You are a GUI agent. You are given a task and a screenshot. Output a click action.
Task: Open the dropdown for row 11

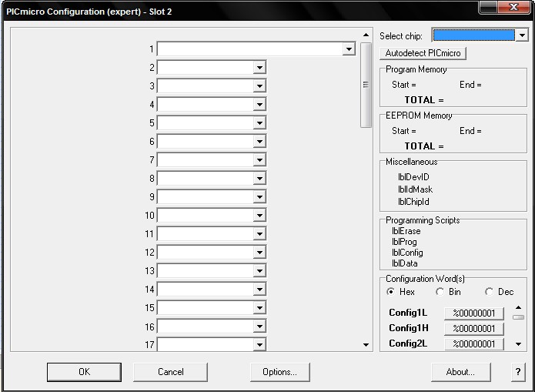pyautogui.click(x=259, y=234)
